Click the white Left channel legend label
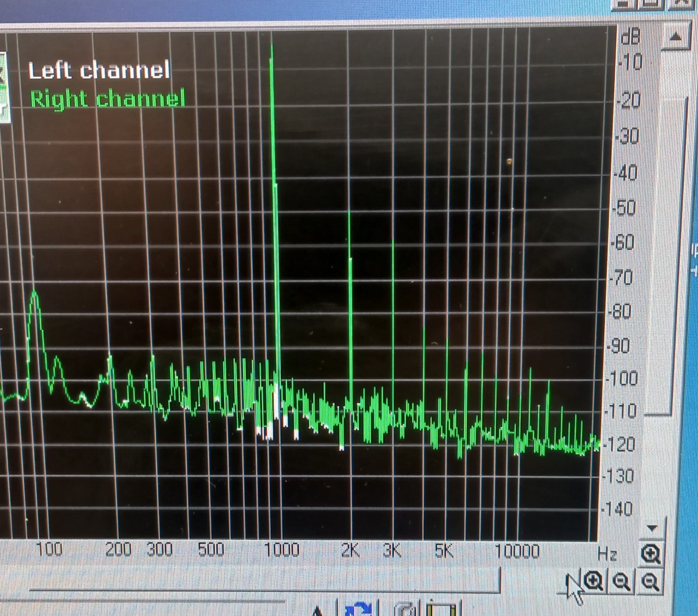 (99, 71)
